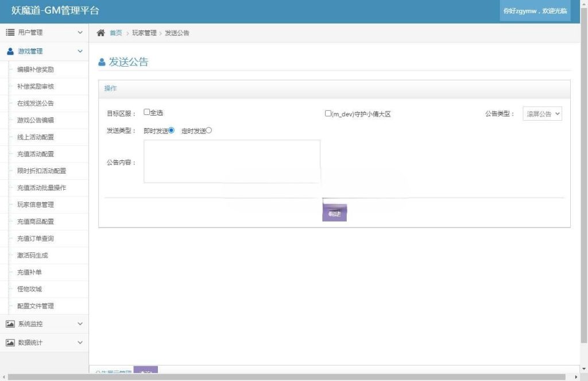This screenshot has height=381, width=588.
Task: Check the (m_dev)守护小倩大区 checkbox
Action: [x=328, y=113]
